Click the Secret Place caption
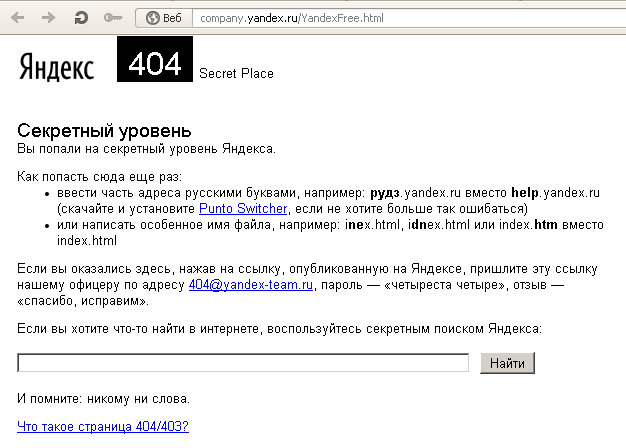 pyautogui.click(x=236, y=73)
